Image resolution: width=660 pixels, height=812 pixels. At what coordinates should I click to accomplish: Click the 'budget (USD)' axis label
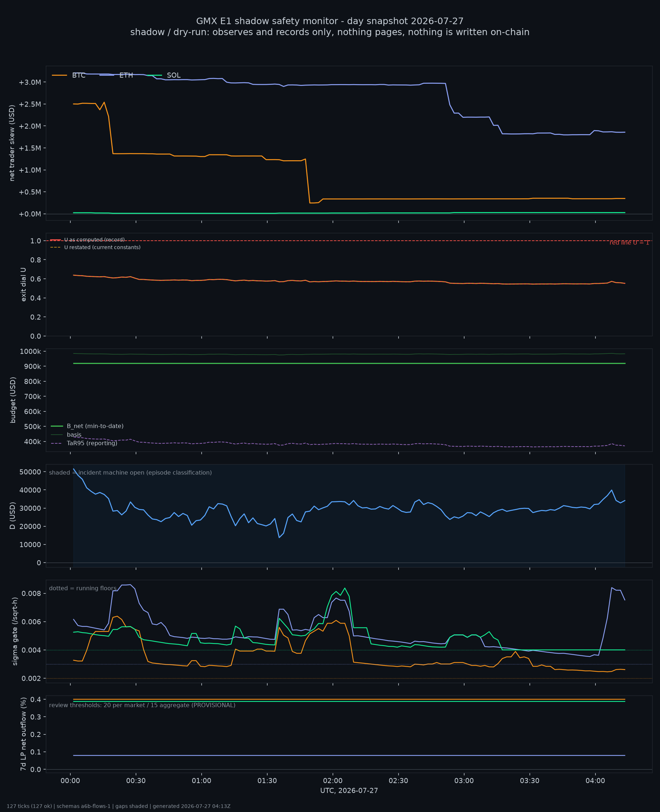[13, 400]
